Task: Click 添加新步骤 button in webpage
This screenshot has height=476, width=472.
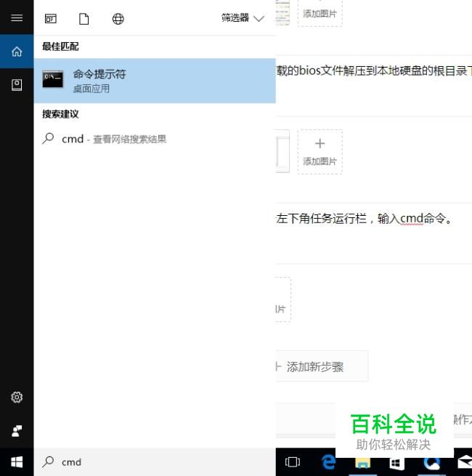Action: click(322, 366)
